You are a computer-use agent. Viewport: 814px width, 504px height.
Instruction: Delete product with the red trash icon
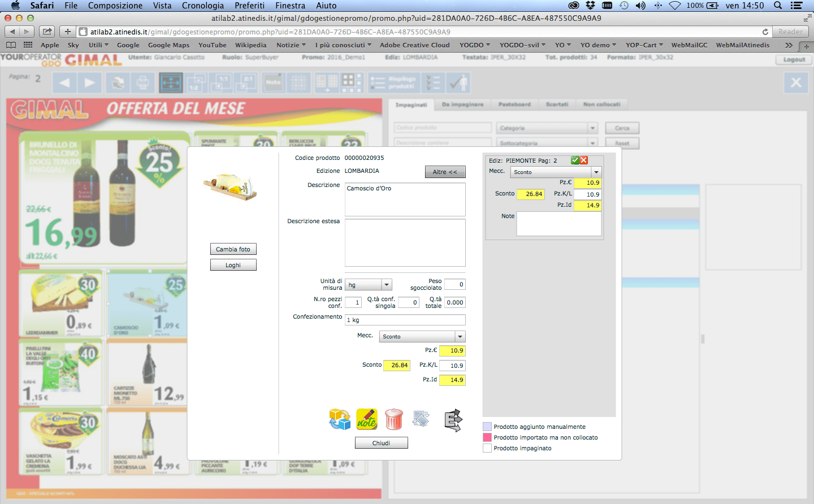[394, 420]
